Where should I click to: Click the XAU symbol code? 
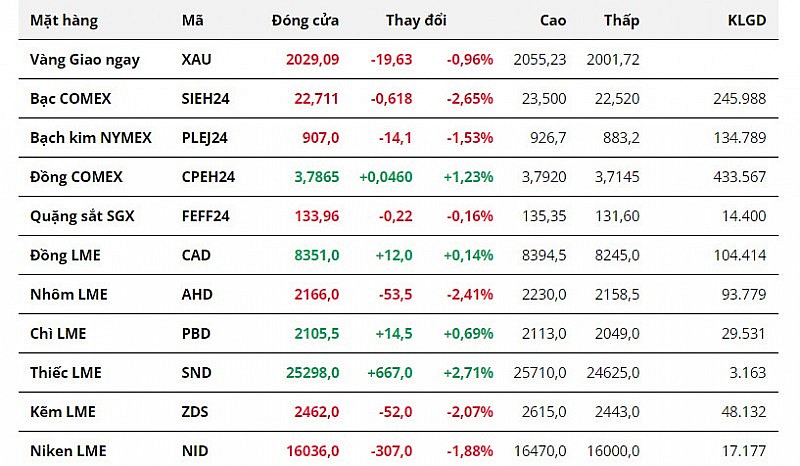click(x=197, y=59)
